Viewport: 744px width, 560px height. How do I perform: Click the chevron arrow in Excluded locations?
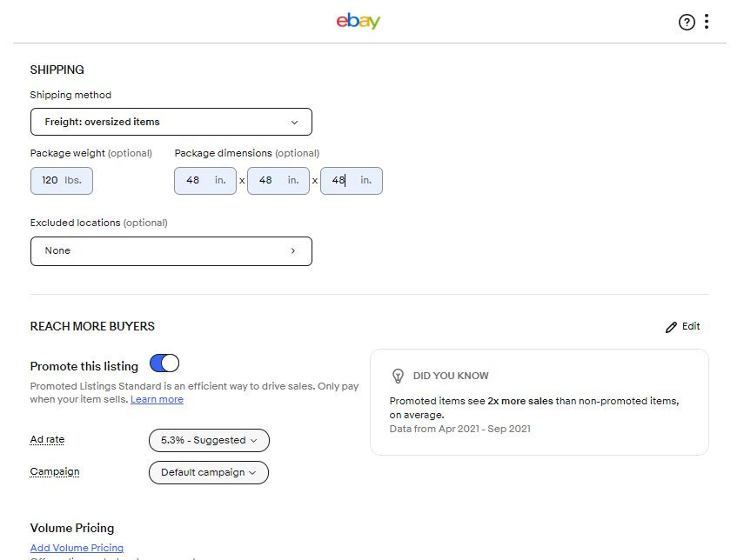[x=293, y=250]
